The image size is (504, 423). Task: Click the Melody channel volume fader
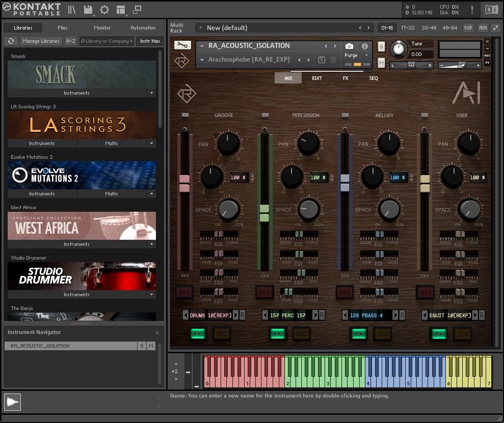345,183
